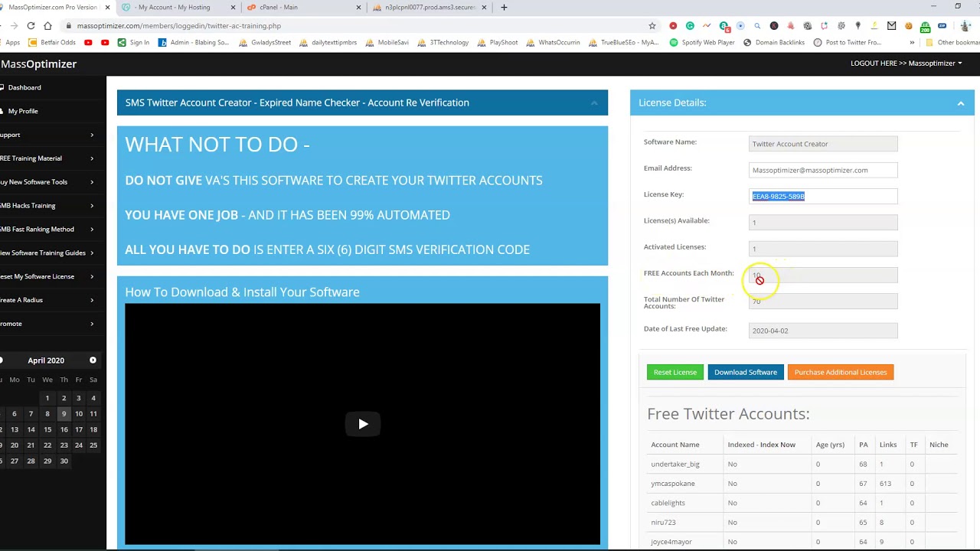Image resolution: width=980 pixels, height=551 pixels.
Task: Open the Chrome profile avatar
Action: tap(966, 25)
